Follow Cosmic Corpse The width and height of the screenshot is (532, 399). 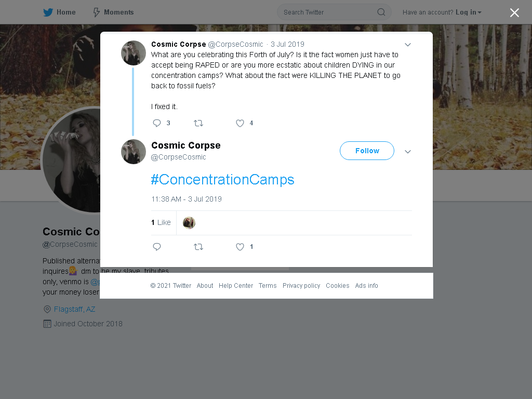[367, 151]
